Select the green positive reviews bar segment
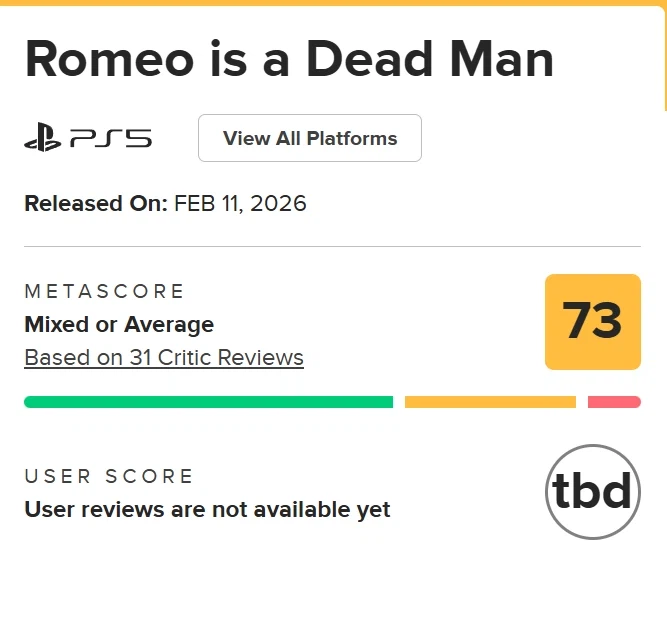Screen dimensions: 667x622 208,402
